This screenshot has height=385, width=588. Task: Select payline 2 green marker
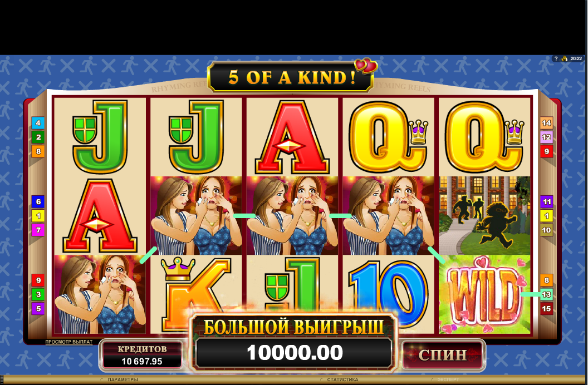click(38, 137)
